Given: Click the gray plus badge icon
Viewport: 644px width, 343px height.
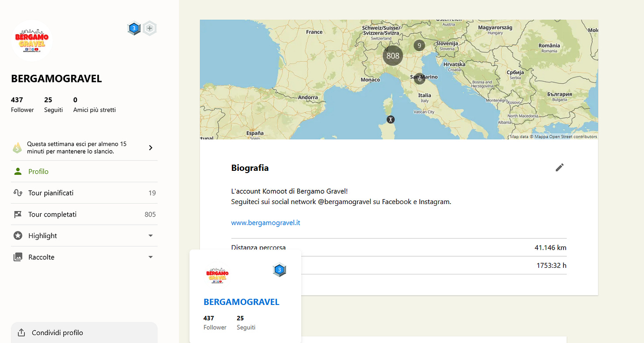Looking at the screenshot, I should point(149,29).
